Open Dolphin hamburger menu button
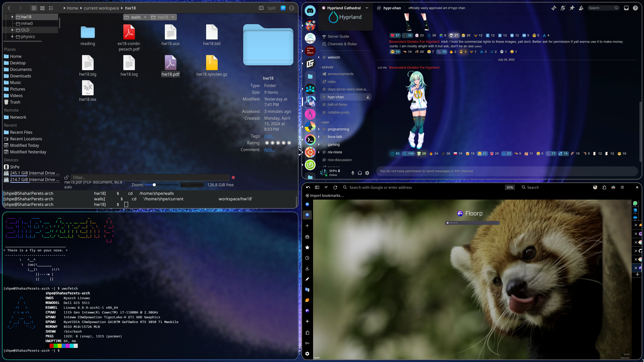644x362 pixels. [x=292, y=8]
